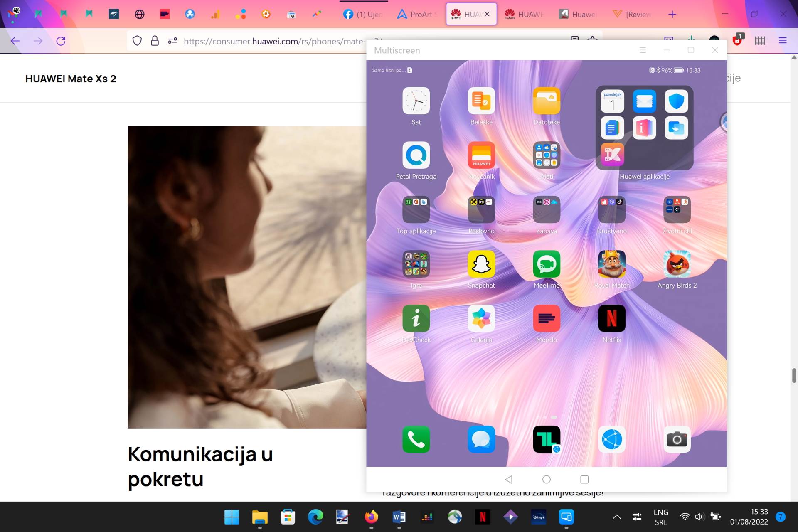The height and width of the screenshot is (532, 798).
Task: Open Snapchat on the mirrored phone screen
Action: (x=481, y=264)
